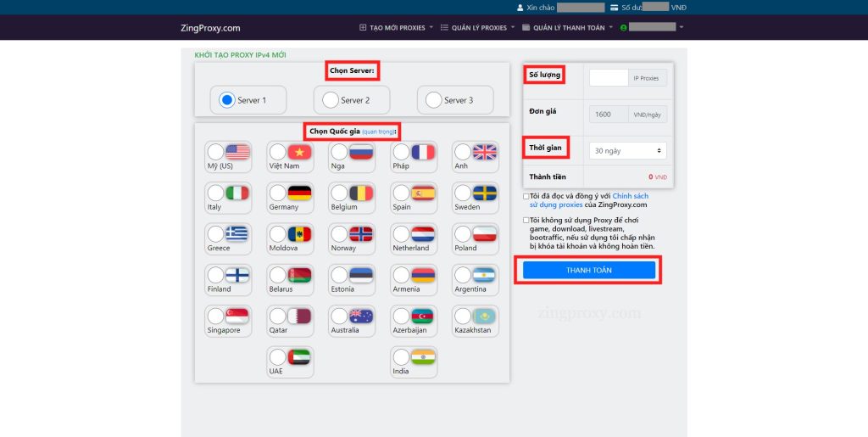
Task: Click the Poland flag icon
Action: pyautogui.click(x=485, y=233)
